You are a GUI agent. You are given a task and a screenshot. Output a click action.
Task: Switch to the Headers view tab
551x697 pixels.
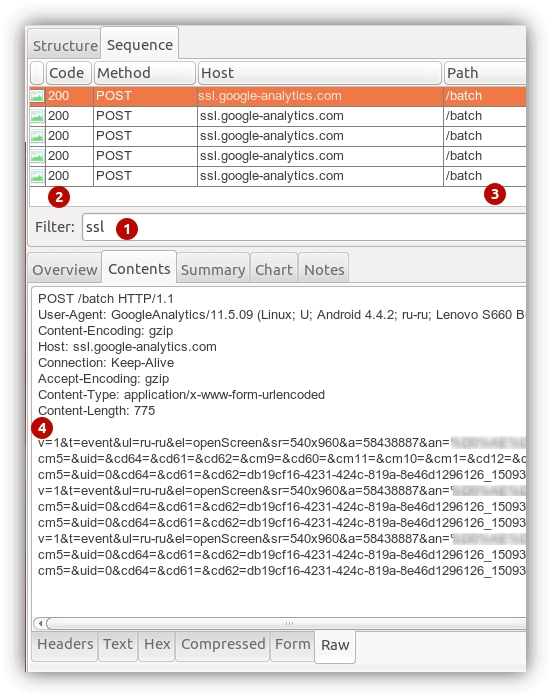pos(65,644)
